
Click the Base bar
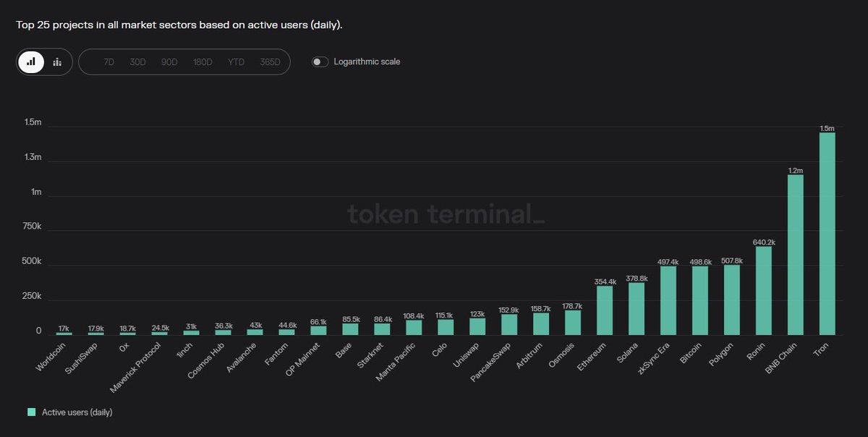click(x=349, y=329)
